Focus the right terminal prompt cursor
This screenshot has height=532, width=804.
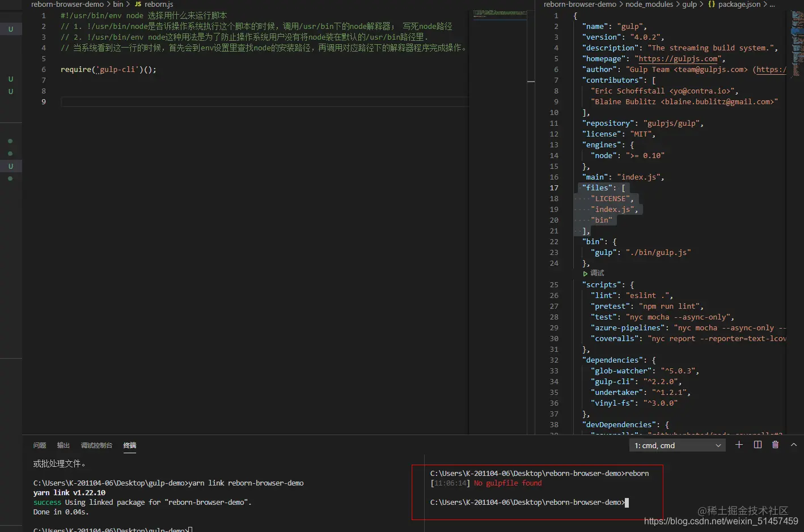pos(627,503)
